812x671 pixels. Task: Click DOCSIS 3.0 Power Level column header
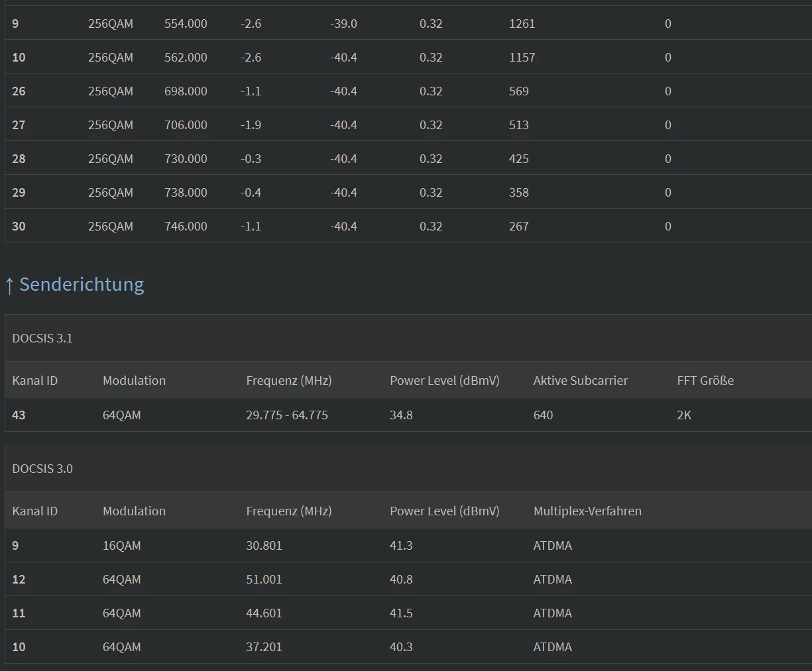point(444,511)
